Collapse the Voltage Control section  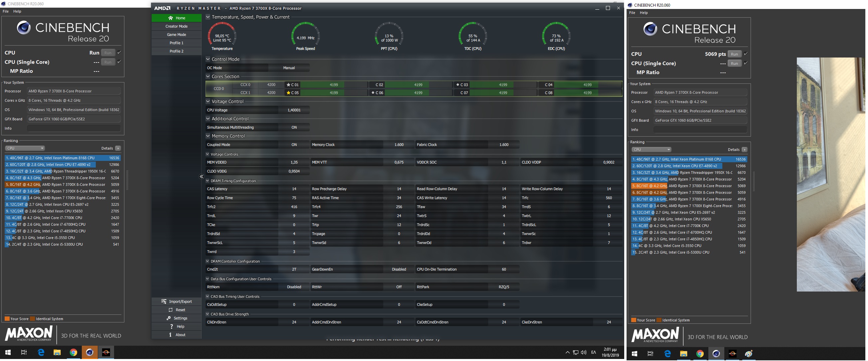pyautogui.click(x=208, y=101)
